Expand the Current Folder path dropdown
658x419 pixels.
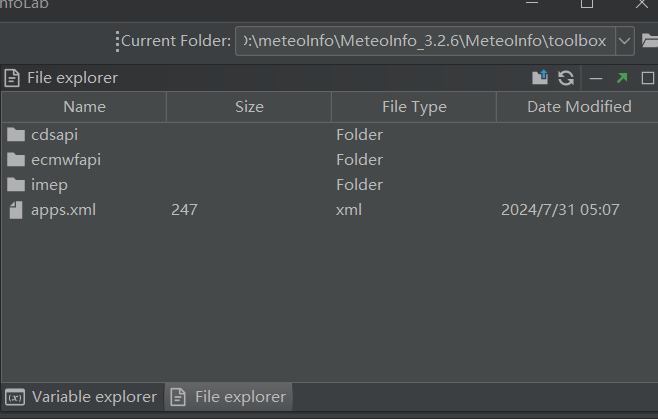625,41
